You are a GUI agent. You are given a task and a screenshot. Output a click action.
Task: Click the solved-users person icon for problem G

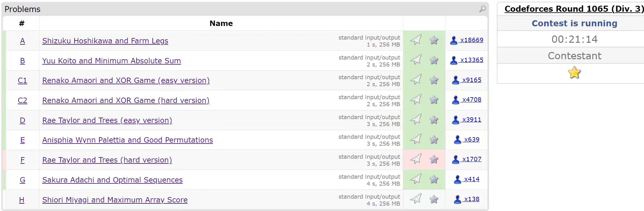pyautogui.click(x=457, y=179)
